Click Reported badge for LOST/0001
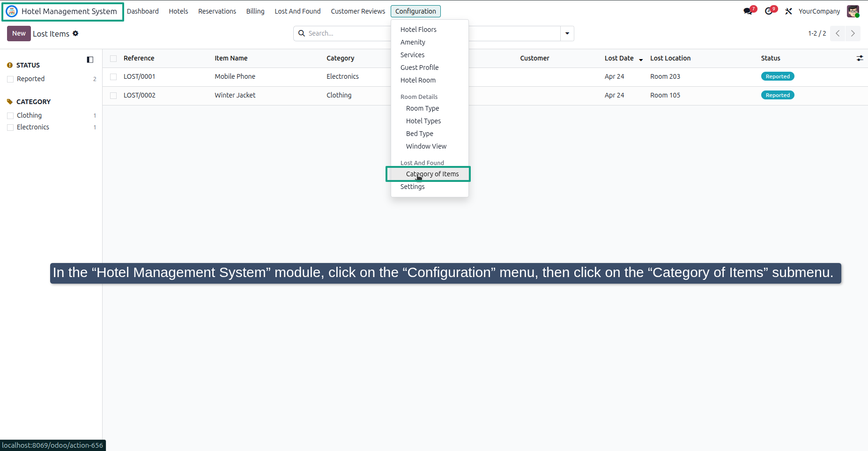868x451 pixels. (778, 76)
